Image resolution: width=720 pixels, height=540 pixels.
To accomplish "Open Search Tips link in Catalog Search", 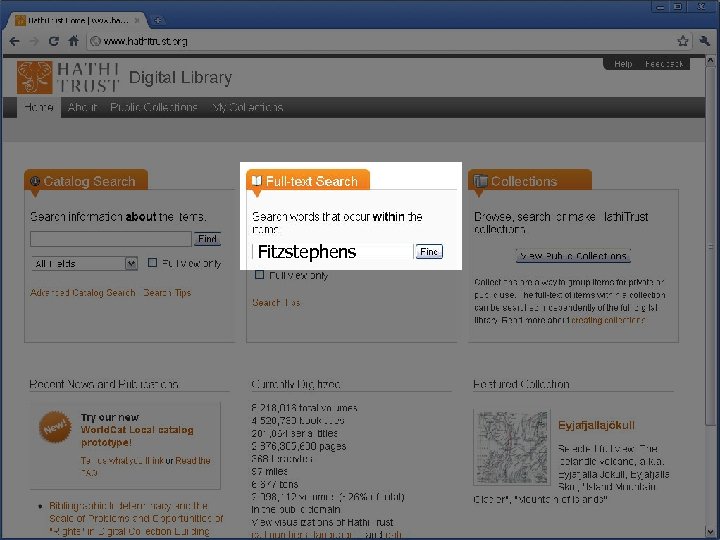I will point(167,292).
